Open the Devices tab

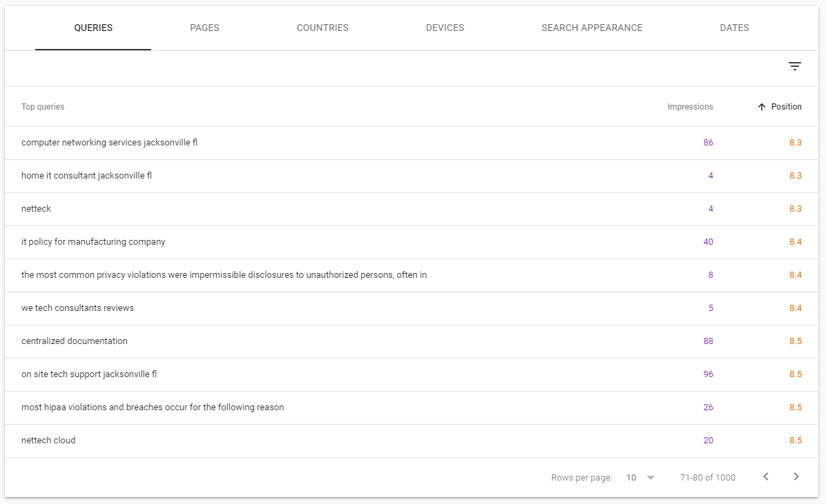[x=444, y=28]
